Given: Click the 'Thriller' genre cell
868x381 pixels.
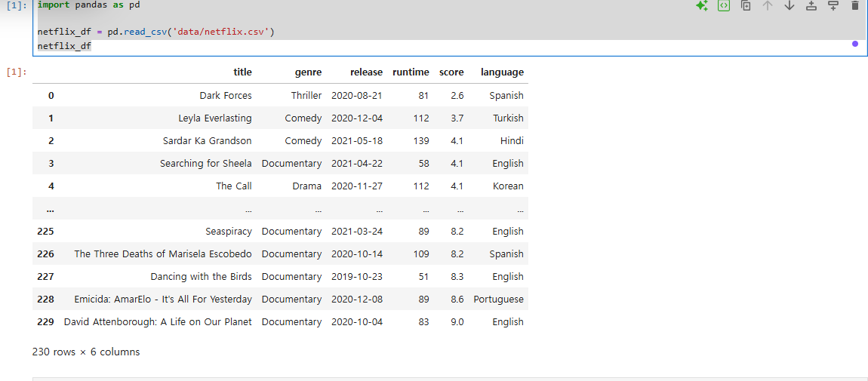Looking at the screenshot, I should pos(306,96).
